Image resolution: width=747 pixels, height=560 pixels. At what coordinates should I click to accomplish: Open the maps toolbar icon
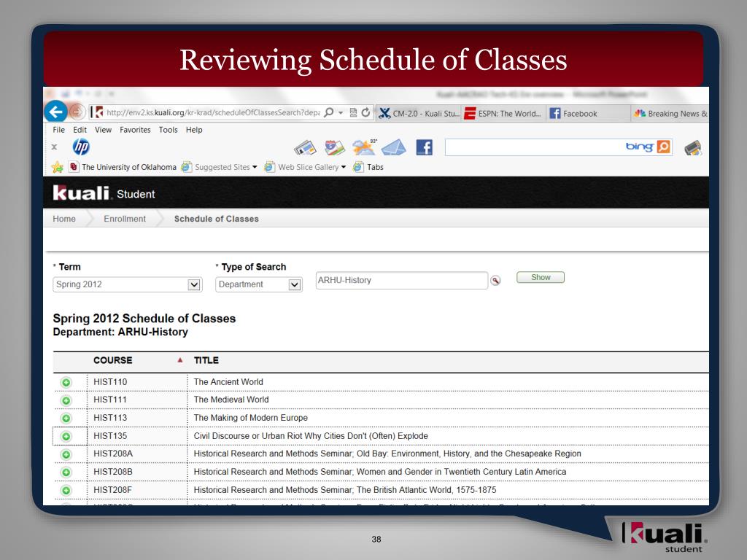click(334, 147)
